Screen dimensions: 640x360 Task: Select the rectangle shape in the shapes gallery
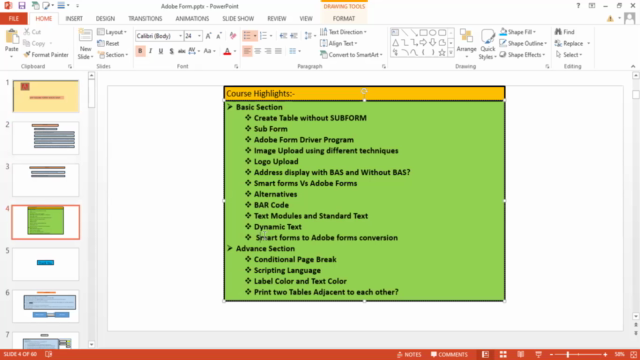[423, 32]
